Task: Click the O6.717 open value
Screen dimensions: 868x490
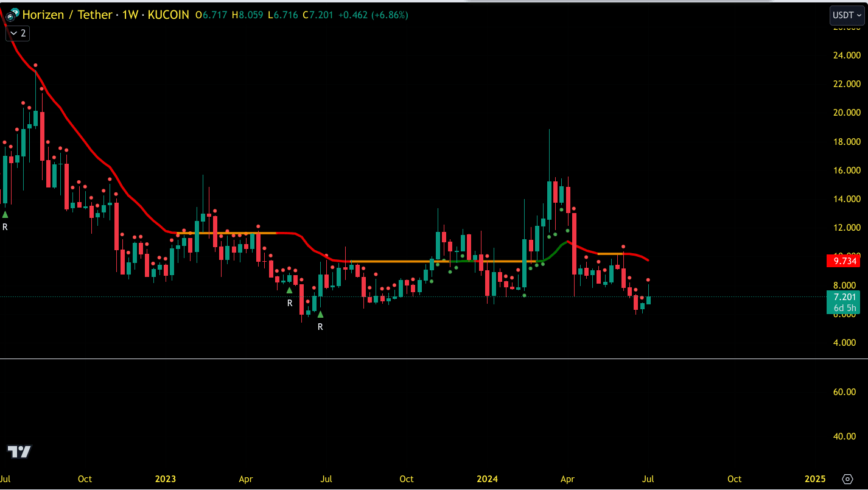Action: coord(212,15)
